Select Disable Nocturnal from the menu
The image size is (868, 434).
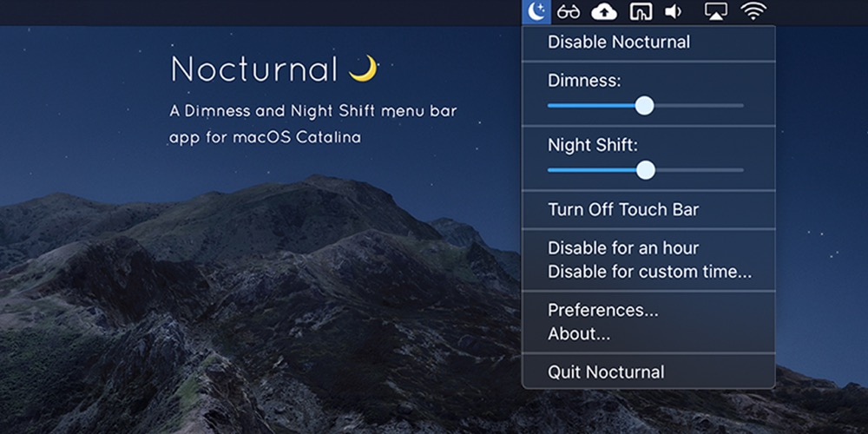(618, 42)
